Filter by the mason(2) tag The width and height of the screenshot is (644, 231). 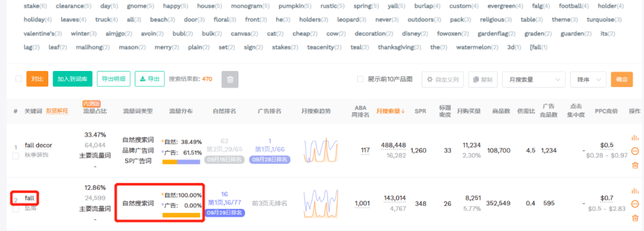tap(132, 47)
